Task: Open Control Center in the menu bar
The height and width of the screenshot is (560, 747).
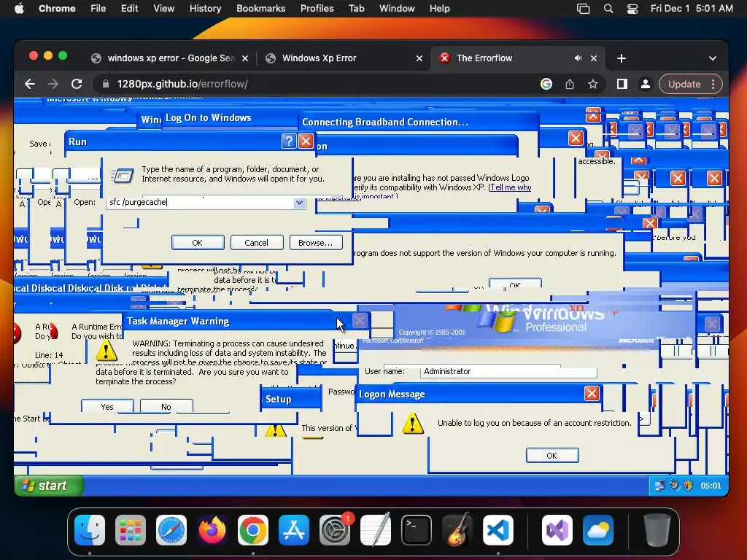Action: 632,9
